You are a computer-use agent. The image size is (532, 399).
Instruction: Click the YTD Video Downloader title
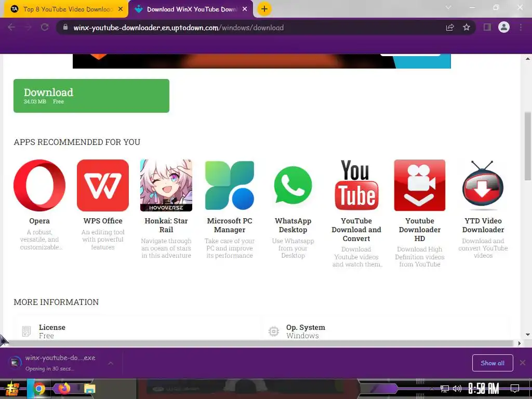(x=483, y=225)
